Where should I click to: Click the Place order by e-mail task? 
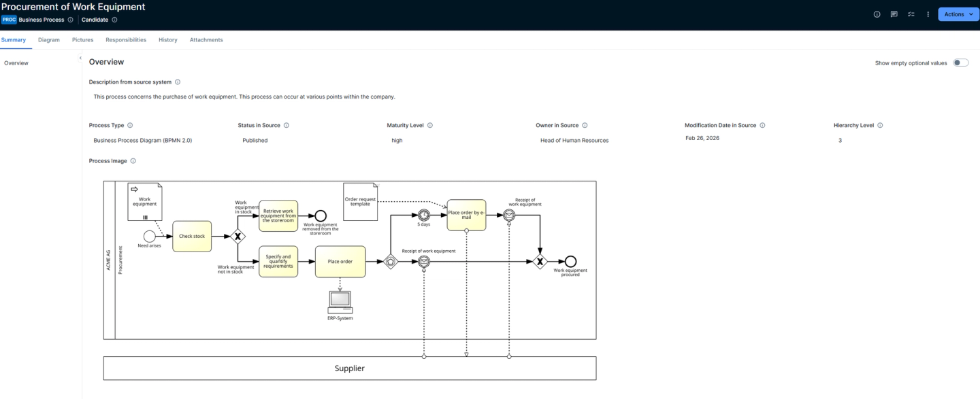pos(466,215)
